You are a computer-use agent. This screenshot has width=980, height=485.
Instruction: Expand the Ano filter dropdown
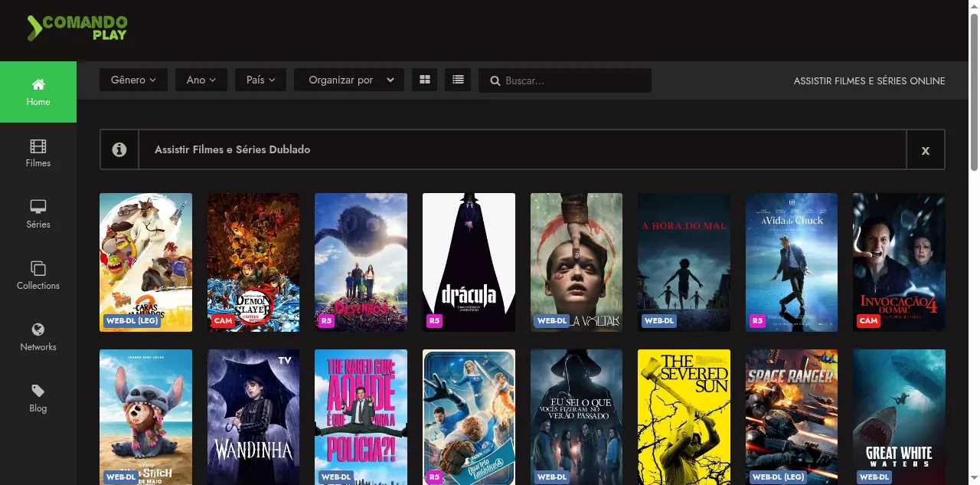201,80
